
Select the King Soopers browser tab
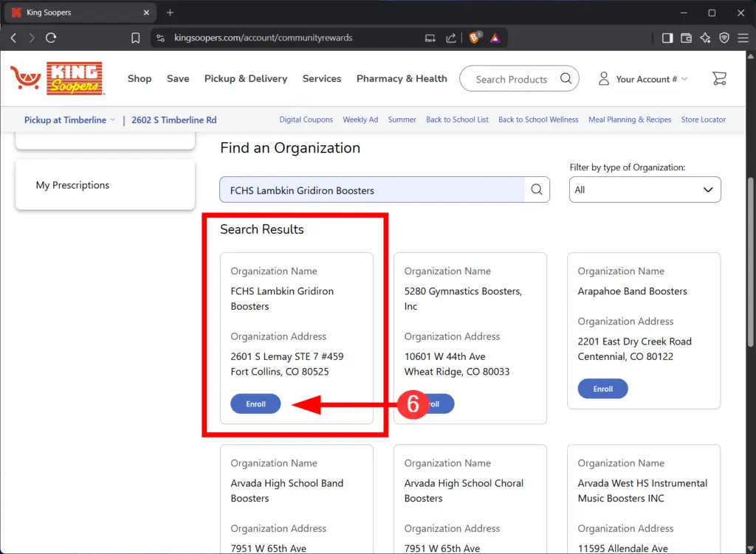80,13
